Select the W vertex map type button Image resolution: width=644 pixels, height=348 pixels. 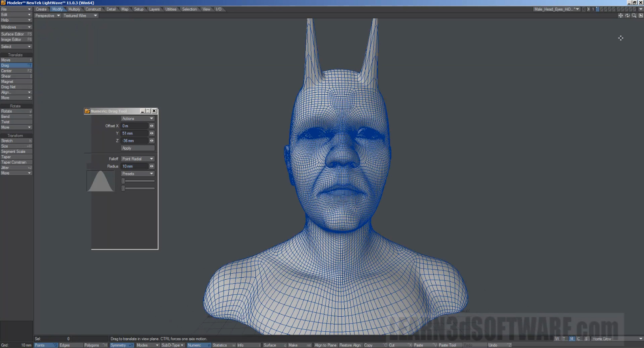(557, 339)
